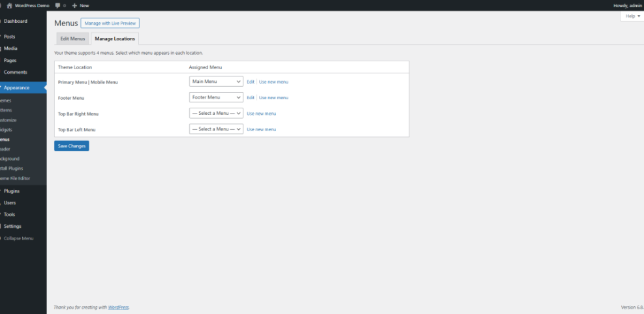Select the Manage Locations tab
Image resolution: width=644 pixels, height=314 pixels.
[x=115, y=39]
